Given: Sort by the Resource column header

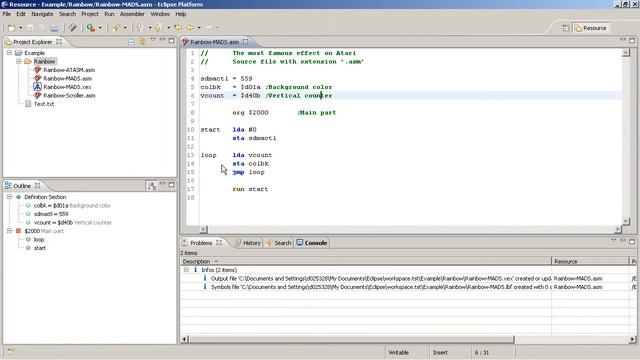Looking at the screenshot, I should pos(590,261).
